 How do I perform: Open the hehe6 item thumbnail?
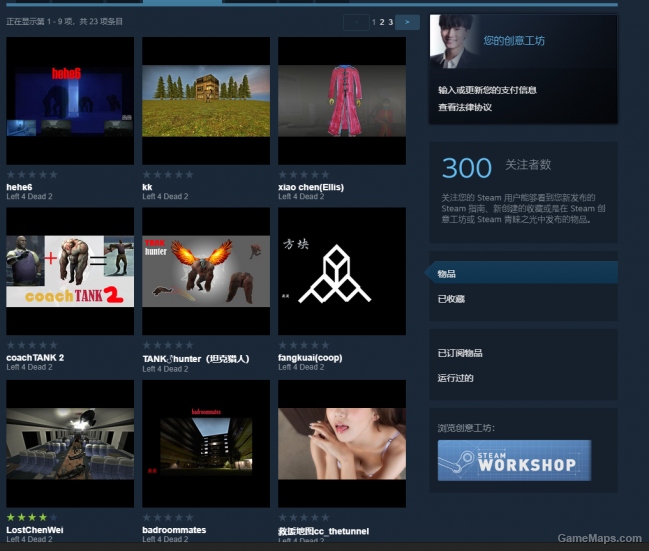coord(70,101)
